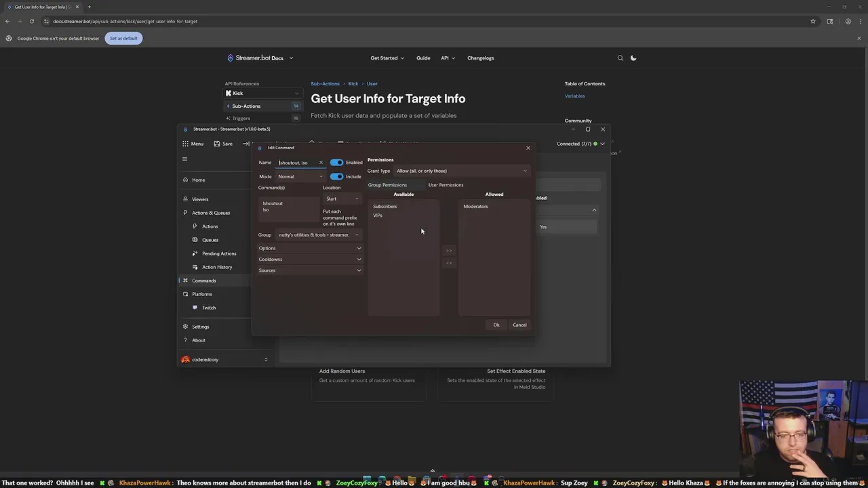Image resolution: width=868 pixels, height=488 pixels.
Task: Open the Settings gear in the sidebar
Action: [185, 327]
